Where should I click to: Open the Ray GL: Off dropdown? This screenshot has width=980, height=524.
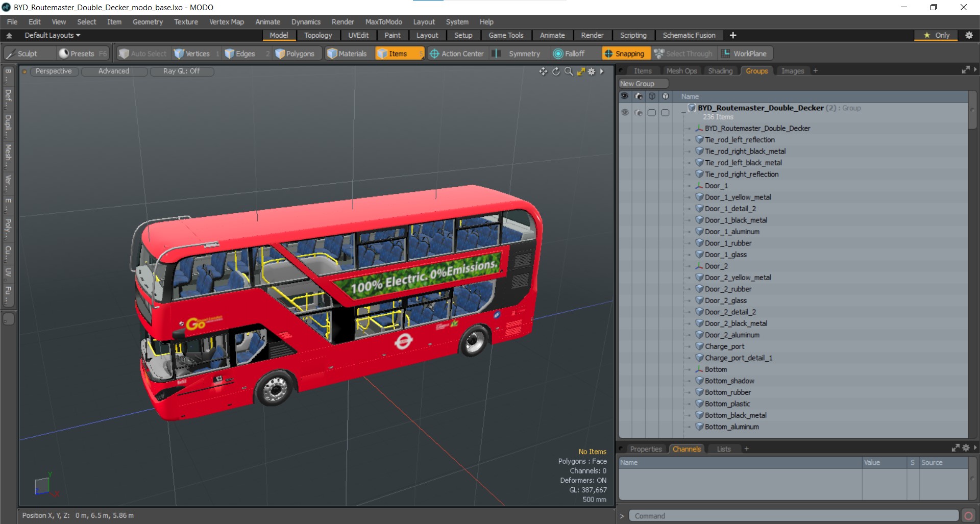click(182, 71)
